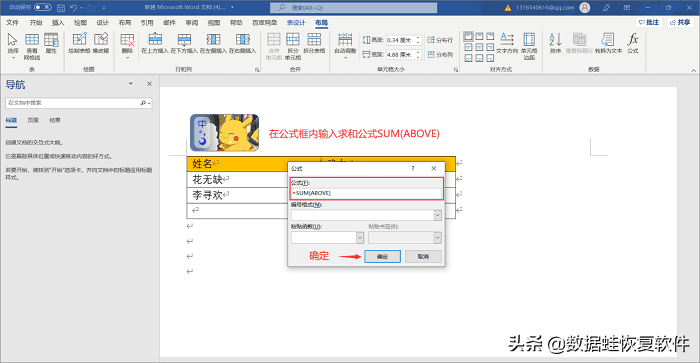Open the 编号格式 (Number format) combo box arrow

438,215
